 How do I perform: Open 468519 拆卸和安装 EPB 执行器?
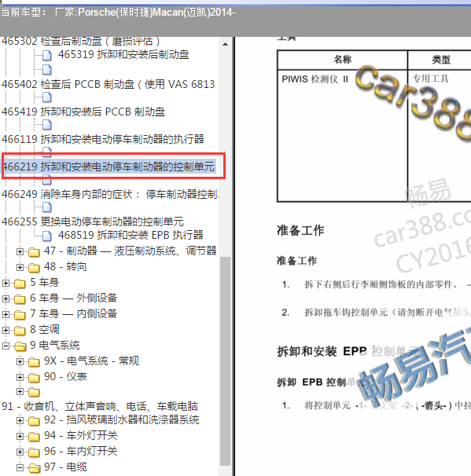(131, 235)
